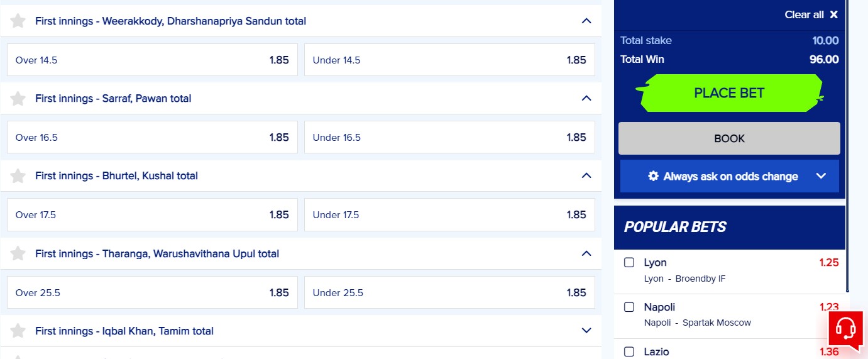Favorite the Iqbal Khan, Tamim star
The height and width of the screenshot is (359, 868).
(18, 331)
